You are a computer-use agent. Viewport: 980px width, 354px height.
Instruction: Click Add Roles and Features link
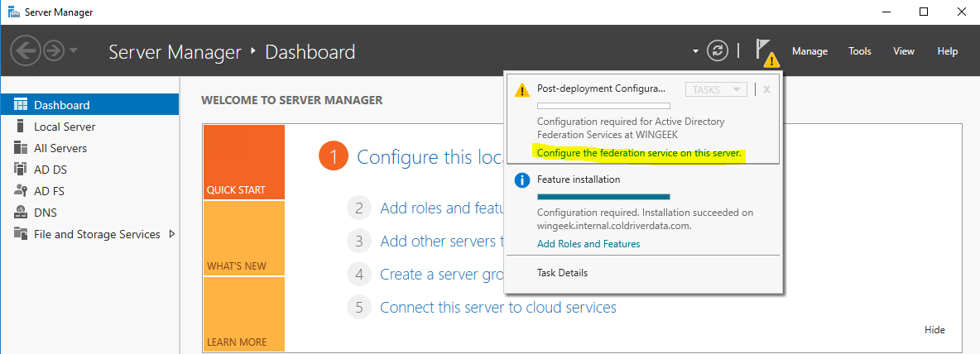[588, 244]
